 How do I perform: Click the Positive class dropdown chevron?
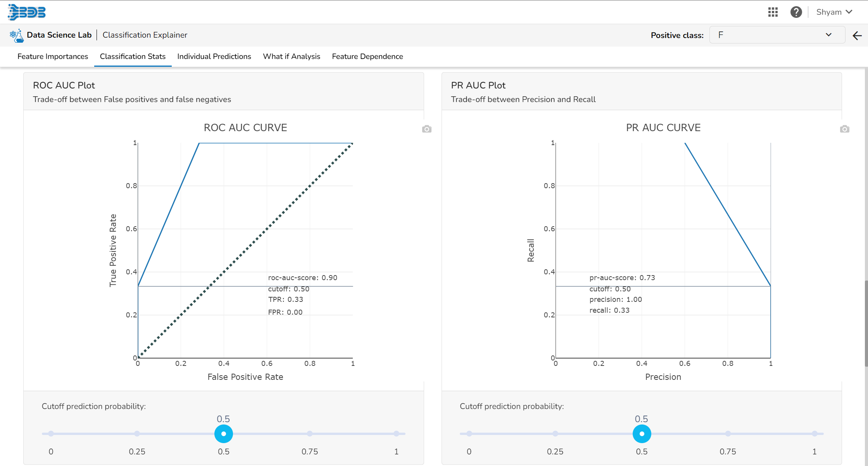pyautogui.click(x=828, y=35)
